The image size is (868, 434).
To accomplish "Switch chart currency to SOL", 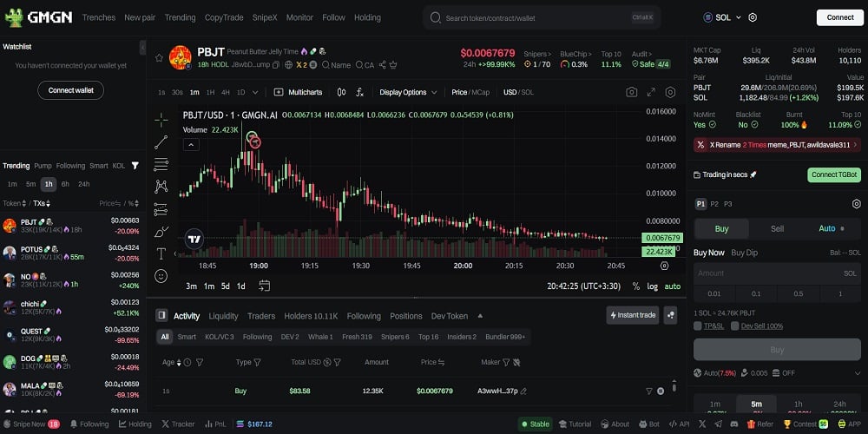I will [528, 93].
